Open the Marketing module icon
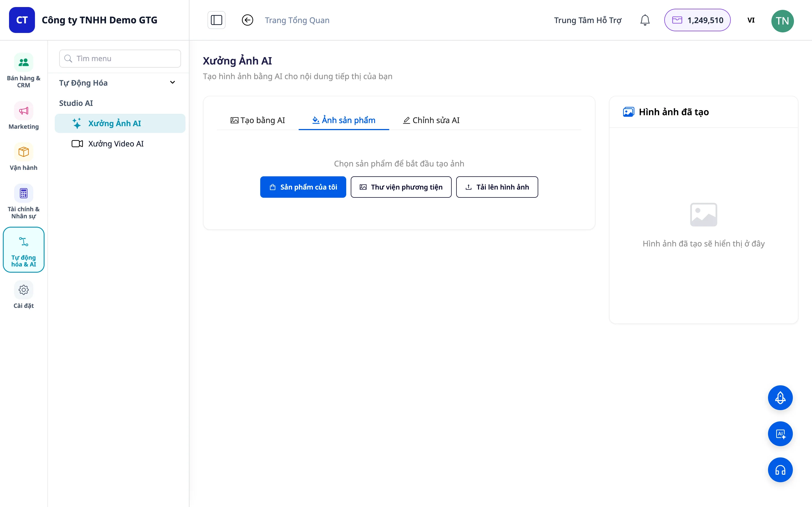The image size is (812, 507). (x=23, y=111)
